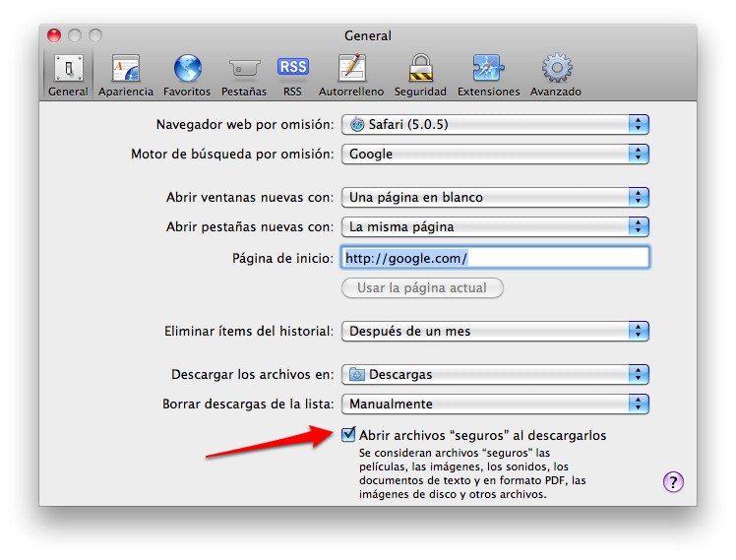Click the Descargar los archivos en label
Screen dimensions: 736x560
[x=253, y=375]
